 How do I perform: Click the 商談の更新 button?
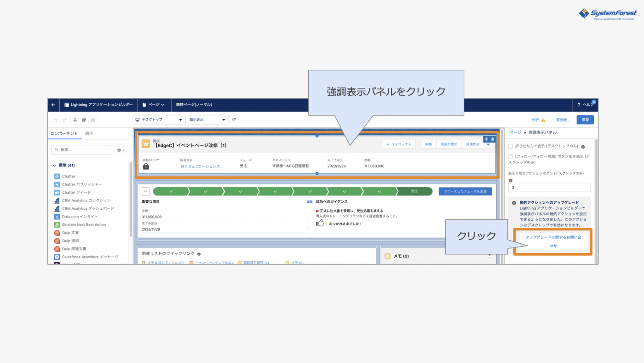coord(448,144)
